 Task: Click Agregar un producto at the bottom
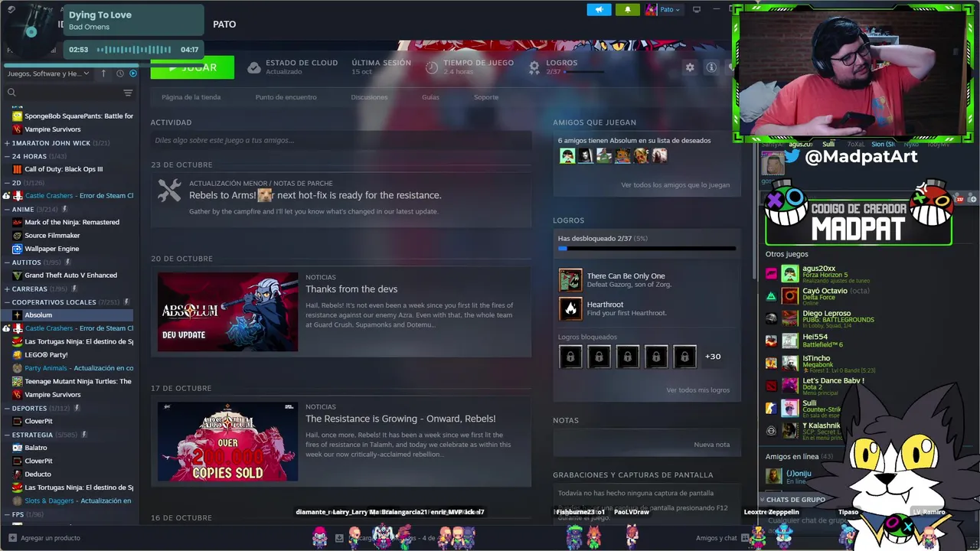[51, 538]
